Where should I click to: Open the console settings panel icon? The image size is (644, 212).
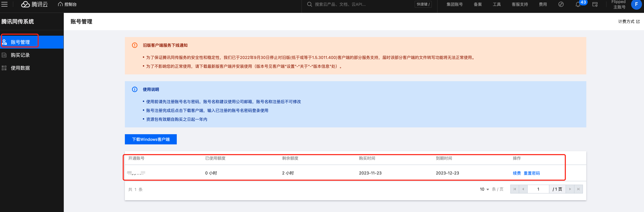pyautogui.click(x=595, y=5)
